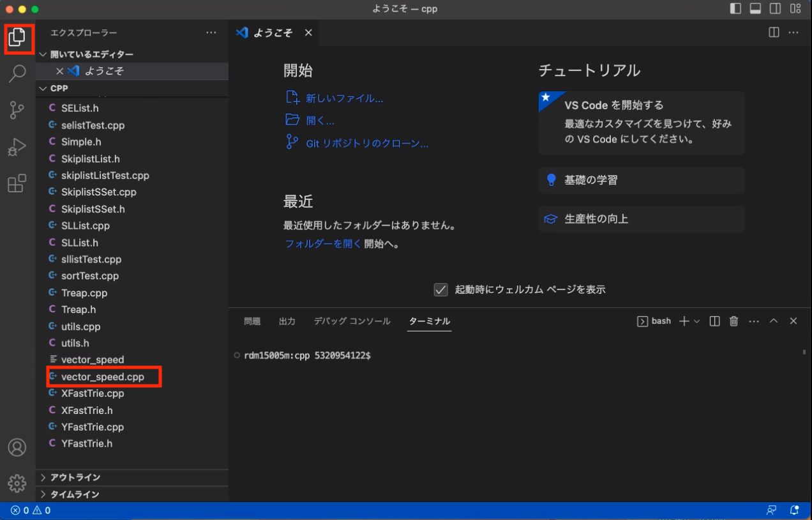812x520 pixels.
Task: Click the Git リポジトリのクローン link
Action: pos(367,144)
